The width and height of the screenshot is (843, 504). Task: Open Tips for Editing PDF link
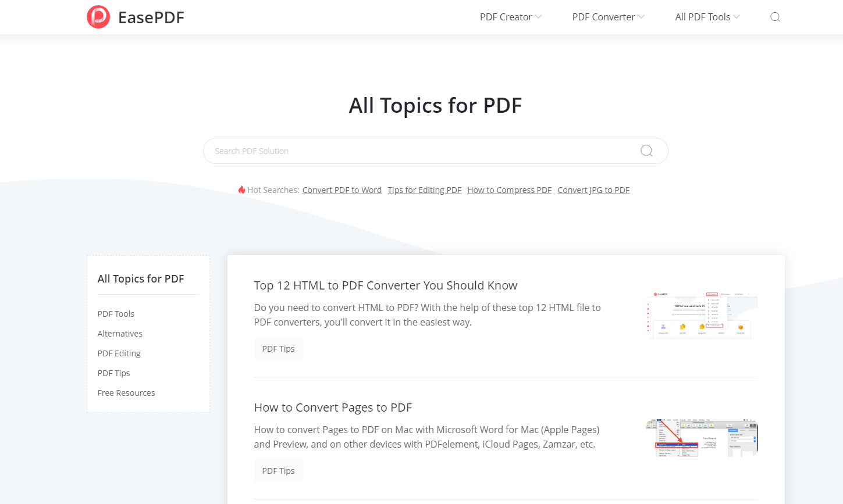pyautogui.click(x=425, y=190)
